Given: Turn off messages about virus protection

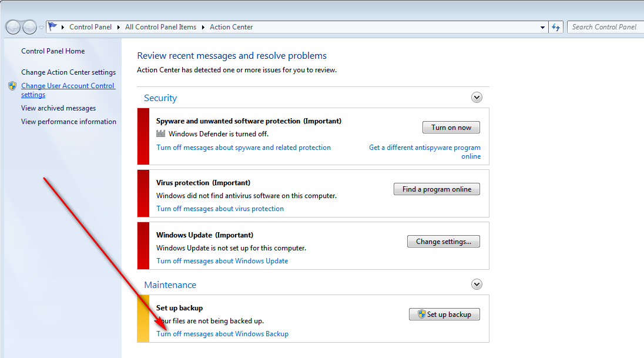Looking at the screenshot, I should 220,209.
